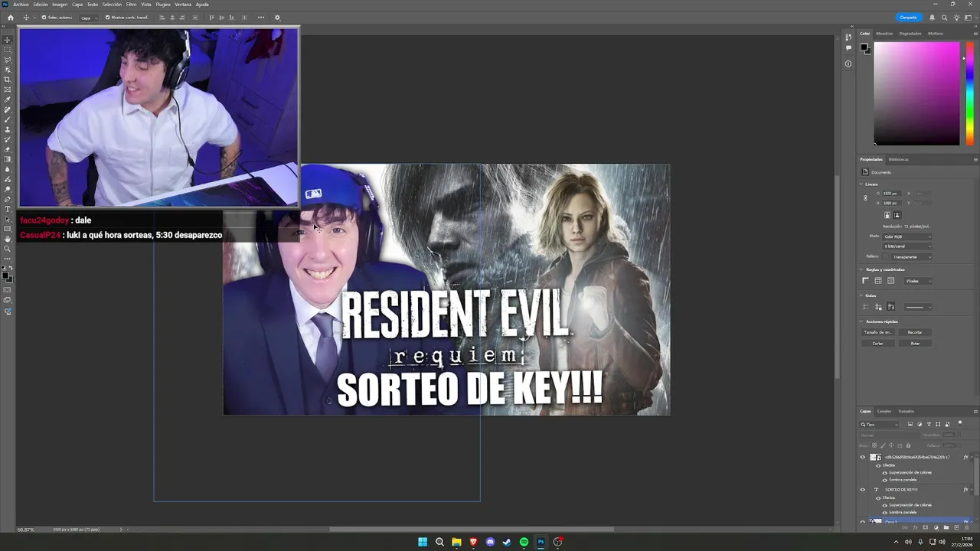The height and width of the screenshot is (551, 980).
Task: Hide the SORTEO DE KEY!!! layer
Action: click(x=863, y=490)
